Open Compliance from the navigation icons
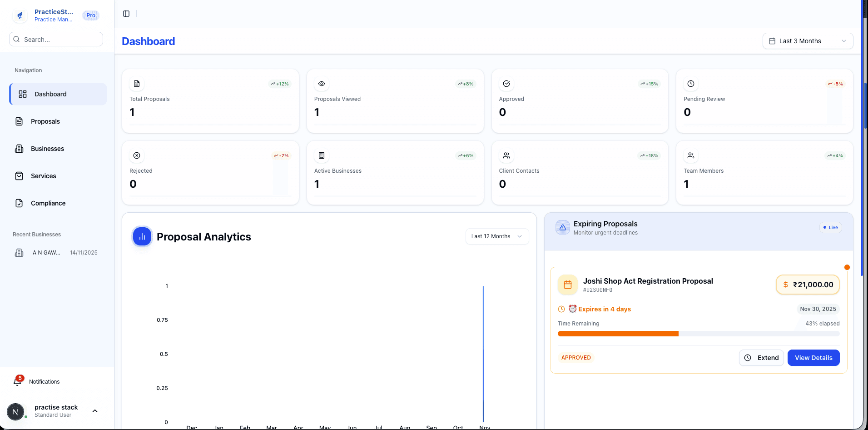 click(x=19, y=203)
